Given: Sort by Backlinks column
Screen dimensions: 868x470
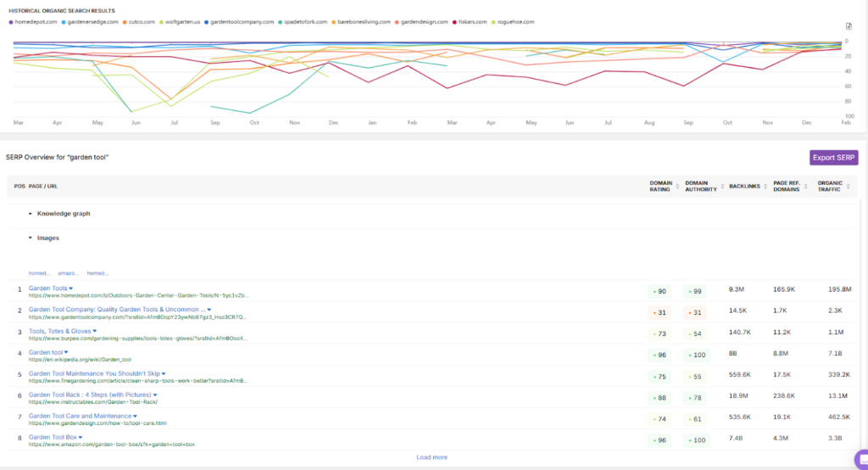Looking at the screenshot, I should [748, 187].
